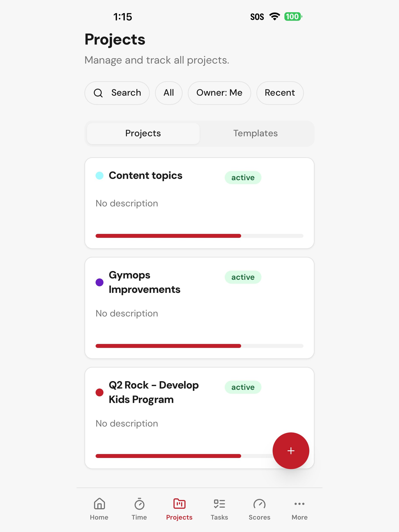
Task: Open the Time stopwatch icon
Action: coord(139,504)
